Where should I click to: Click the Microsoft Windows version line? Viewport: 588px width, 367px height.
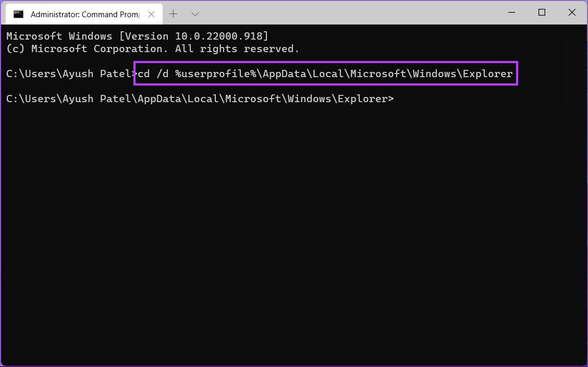tap(137, 36)
